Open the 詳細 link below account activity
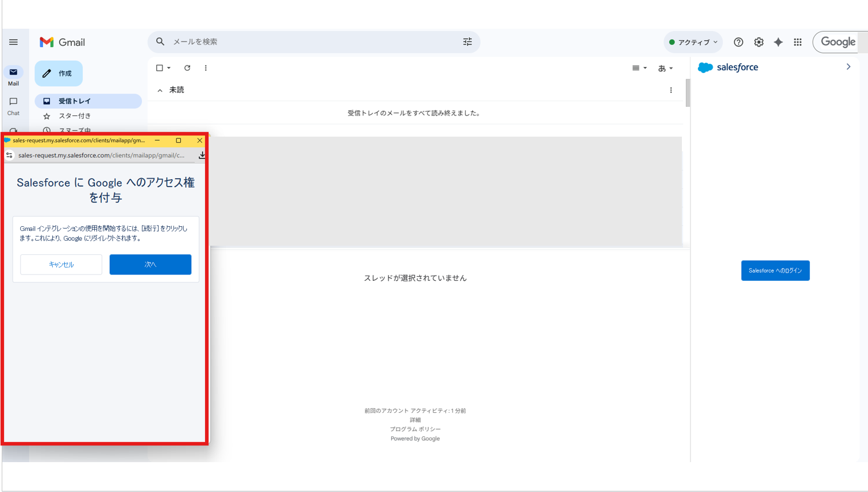The height and width of the screenshot is (492, 868). pyautogui.click(x=415, y=420)
